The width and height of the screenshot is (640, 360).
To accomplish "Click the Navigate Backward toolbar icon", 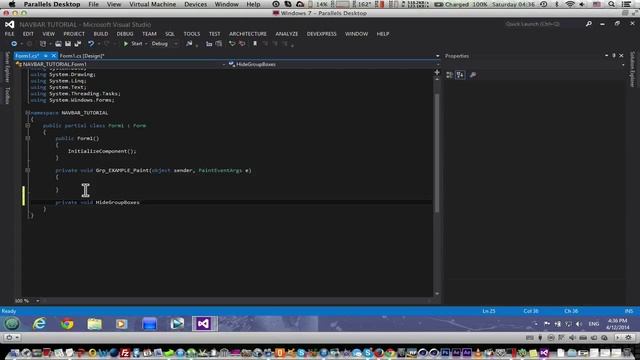I will tap(14, 44).
